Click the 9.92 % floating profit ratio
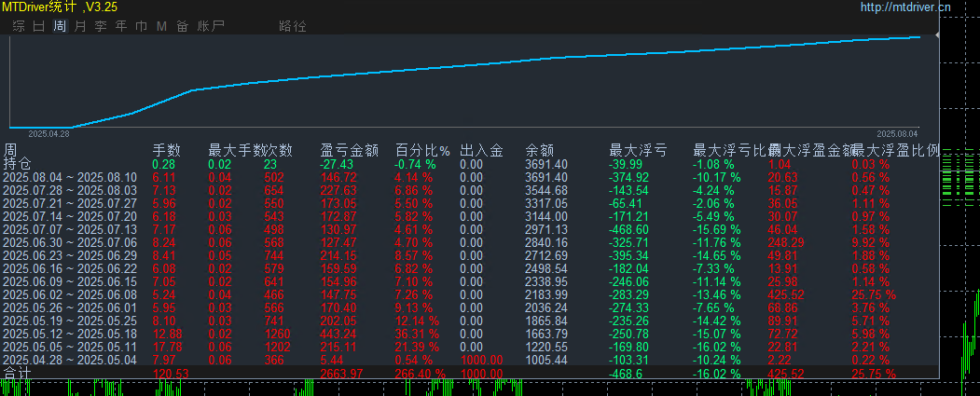 [871, 241]
